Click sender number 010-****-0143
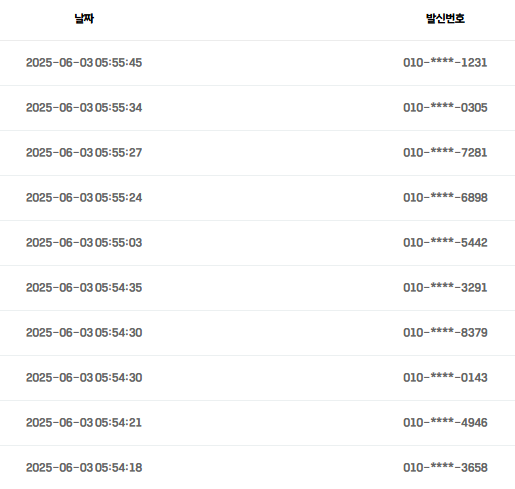 pos(445,377)
